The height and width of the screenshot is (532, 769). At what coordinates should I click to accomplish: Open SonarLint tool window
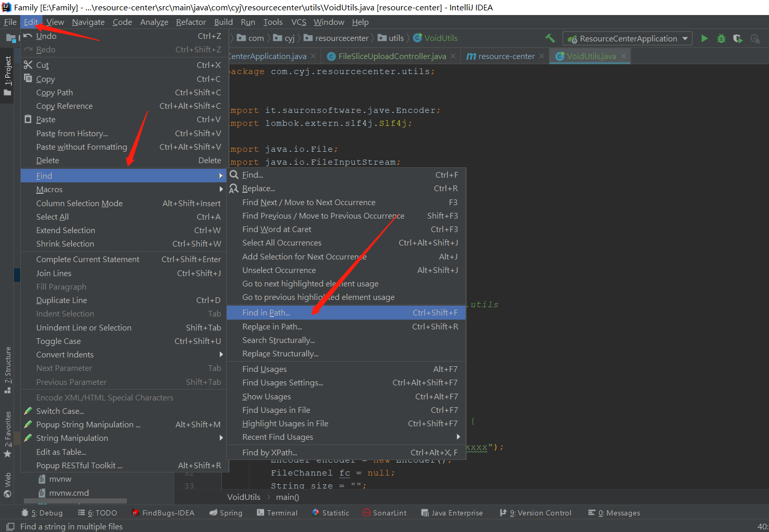385,513
